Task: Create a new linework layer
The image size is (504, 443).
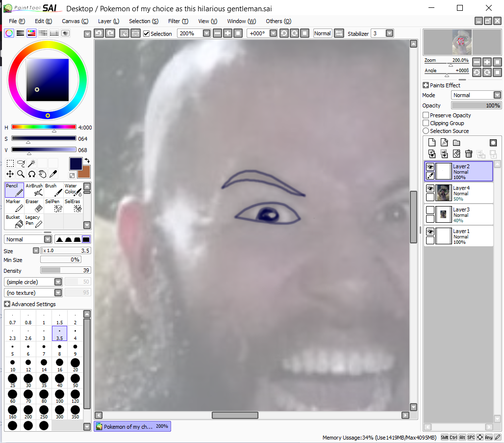Action: coord(444,143)
